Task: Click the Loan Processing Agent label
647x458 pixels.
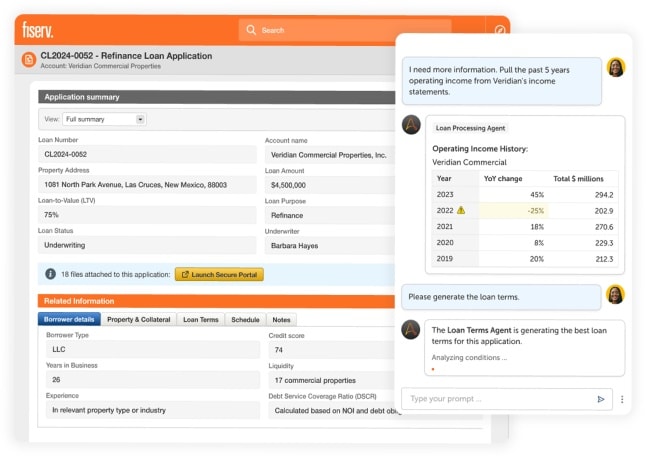Action: 470,128
